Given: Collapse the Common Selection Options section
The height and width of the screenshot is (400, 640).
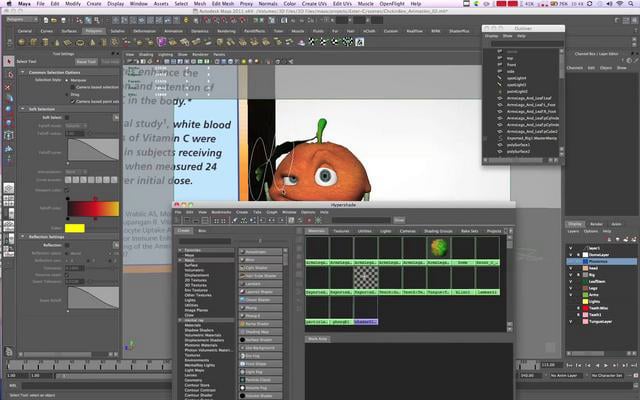Looking at the screenshot, I should point(22,72).
